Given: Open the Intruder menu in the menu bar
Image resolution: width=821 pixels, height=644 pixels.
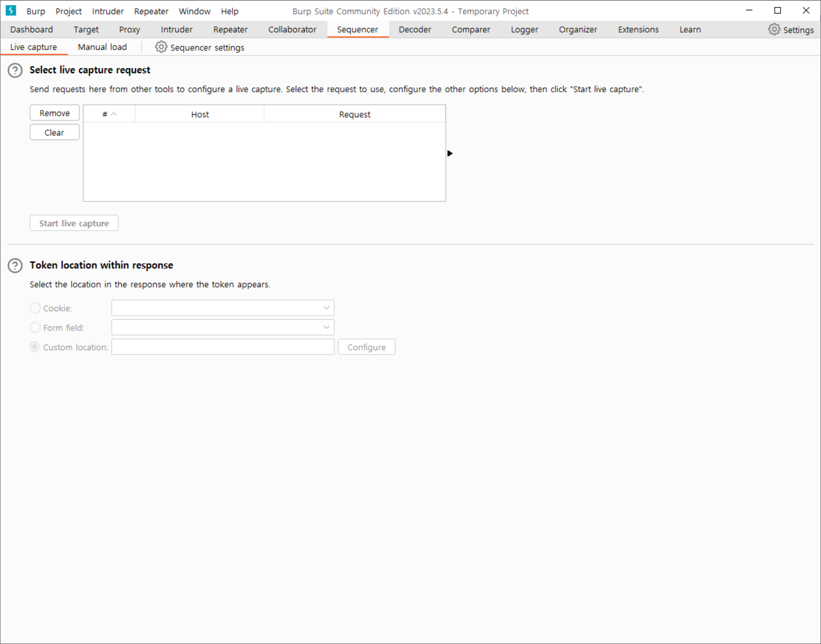Looking at the screenshot, I should [x=108, y=11].
